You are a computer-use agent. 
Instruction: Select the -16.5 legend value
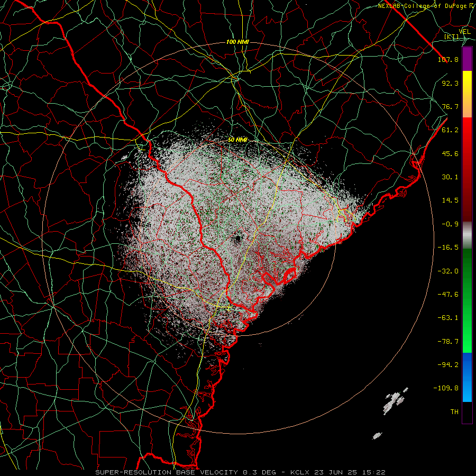[x=448, y=248]
